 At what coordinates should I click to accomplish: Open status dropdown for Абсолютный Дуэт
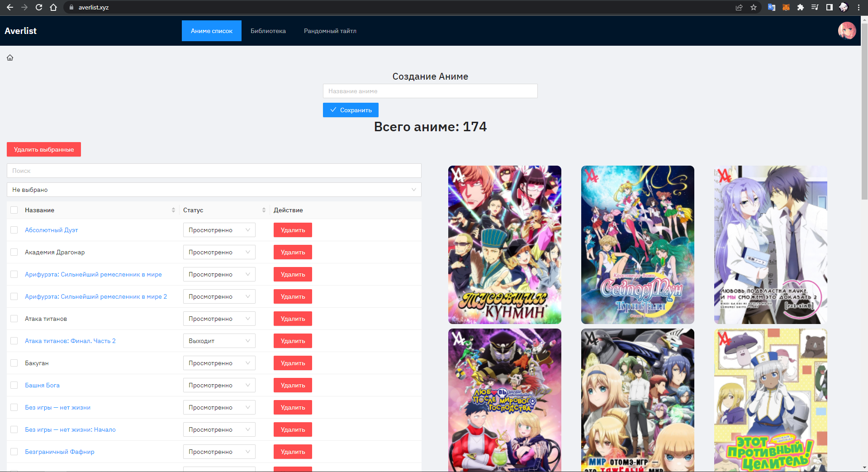(x=219, y=230)
